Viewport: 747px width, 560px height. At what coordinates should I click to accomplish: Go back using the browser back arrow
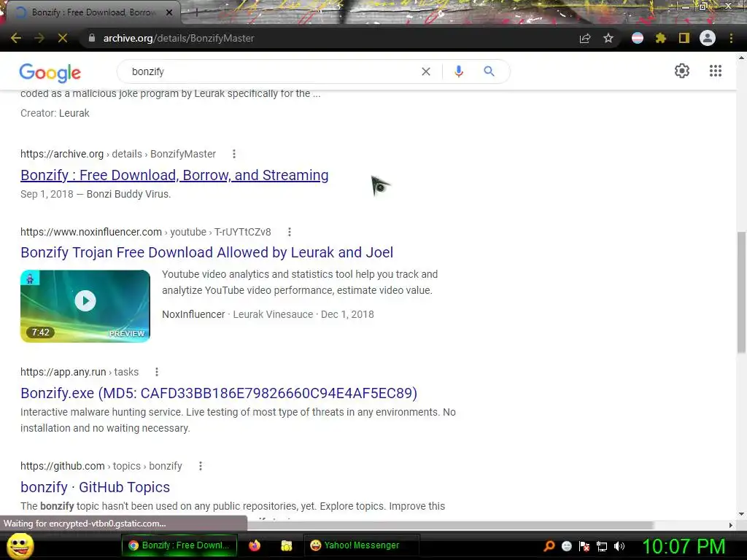[16, 38]
